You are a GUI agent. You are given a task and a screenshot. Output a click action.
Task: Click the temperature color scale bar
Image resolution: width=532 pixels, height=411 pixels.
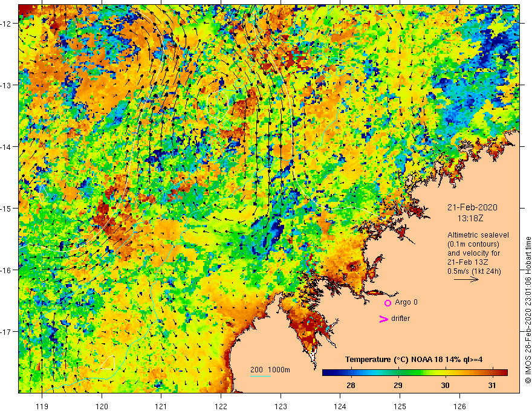(x=415, y=373)
